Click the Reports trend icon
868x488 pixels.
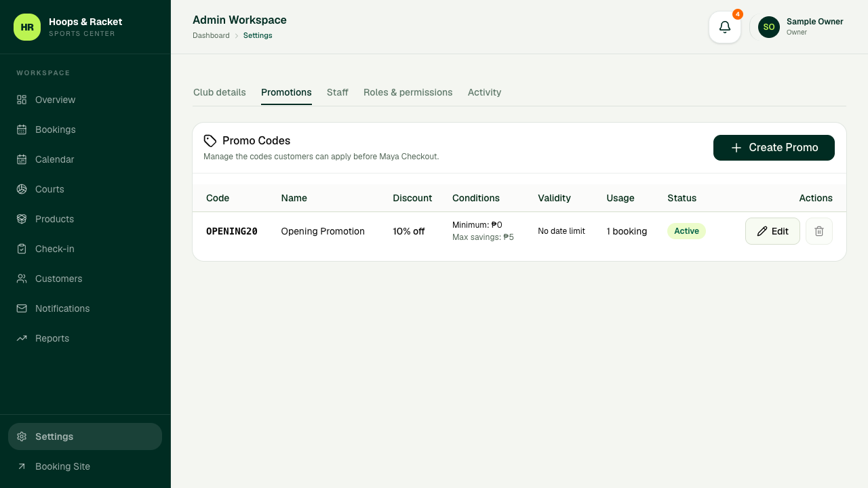point(22,338)
